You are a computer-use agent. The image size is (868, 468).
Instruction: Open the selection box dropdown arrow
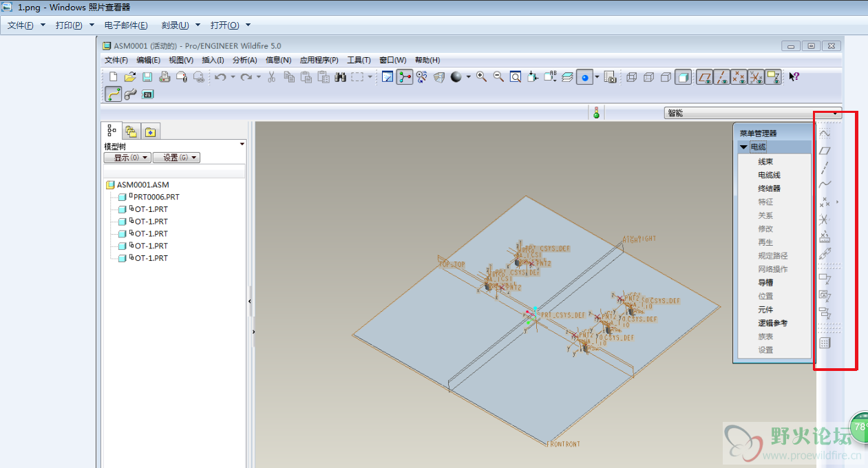pyautogui.click(x=370, y=77)
